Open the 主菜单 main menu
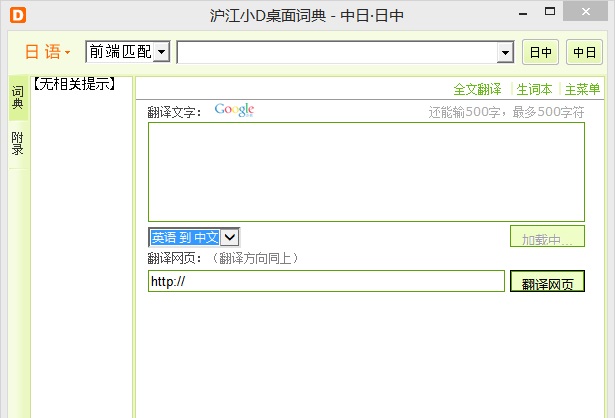The width and height of the screenshot is (615, 418). click(582, 89)
